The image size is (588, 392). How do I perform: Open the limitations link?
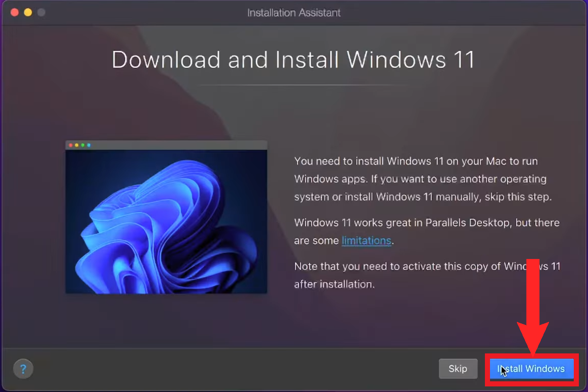pos(367,241)
